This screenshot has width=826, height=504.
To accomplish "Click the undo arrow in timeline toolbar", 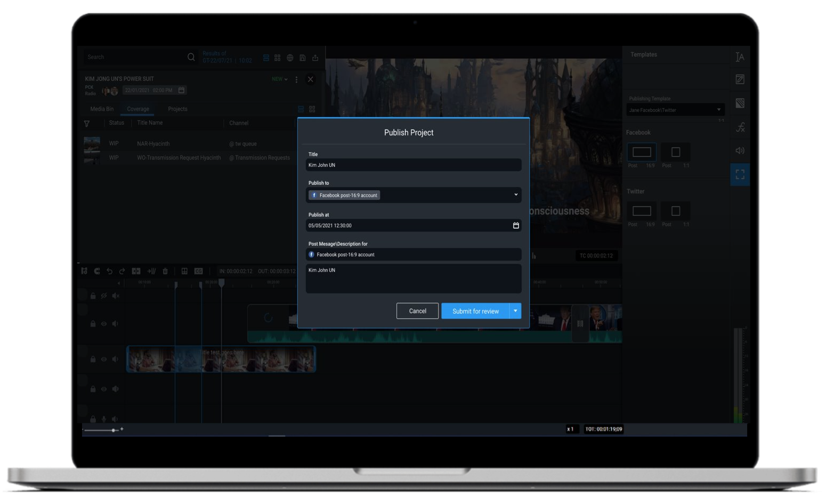I will [109, 271].
